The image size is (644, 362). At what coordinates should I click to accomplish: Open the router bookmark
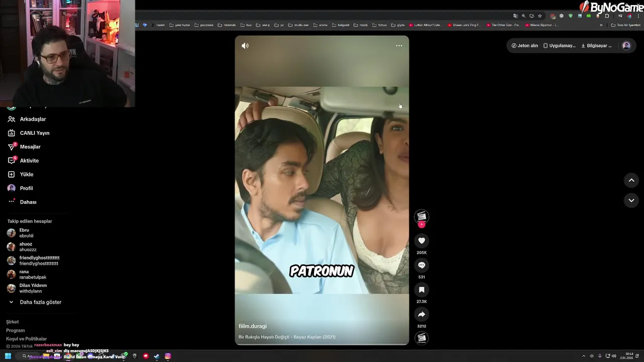[158, 25]
